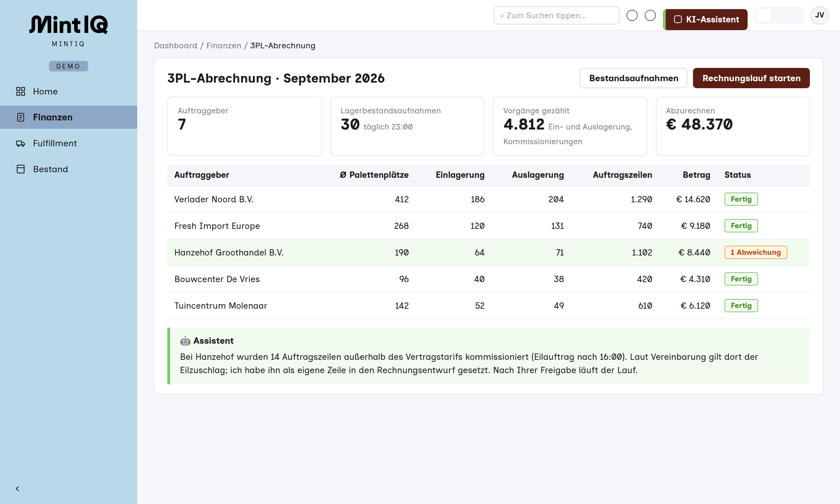The image size is (840, 504).
Task: Navigate to the Dashboard breadcrumb
Action: [x=176, y=45]
